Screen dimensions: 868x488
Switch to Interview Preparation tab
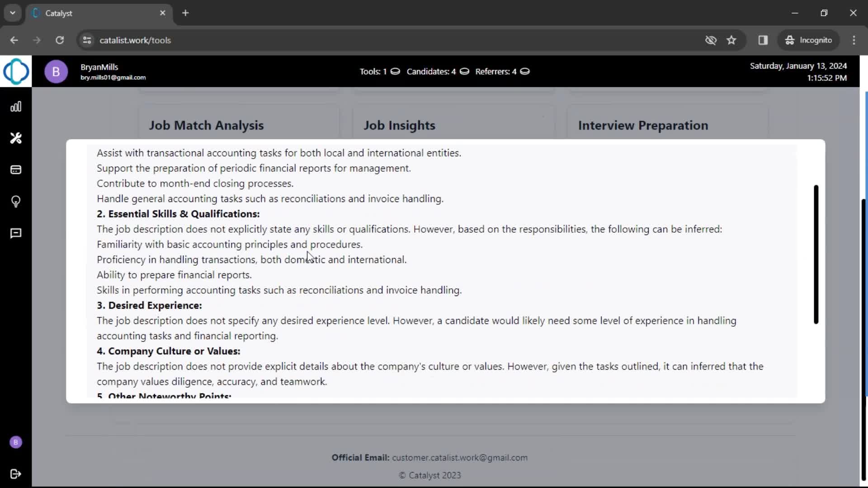pyautogui.click(x=644, y=125)
